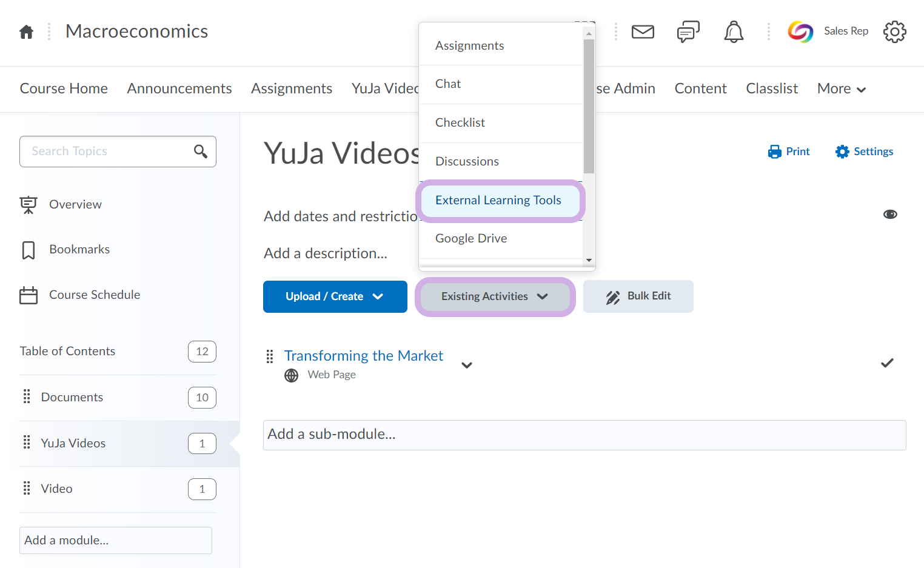Open the mail envelope icon
The height and width of the screenshot is (568, 924).
click(643, 32)
